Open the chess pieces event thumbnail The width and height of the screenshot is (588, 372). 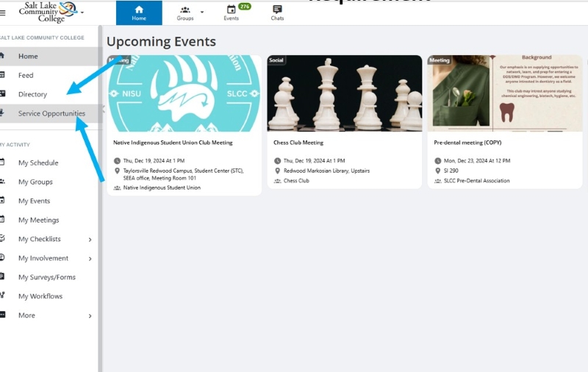344,93
